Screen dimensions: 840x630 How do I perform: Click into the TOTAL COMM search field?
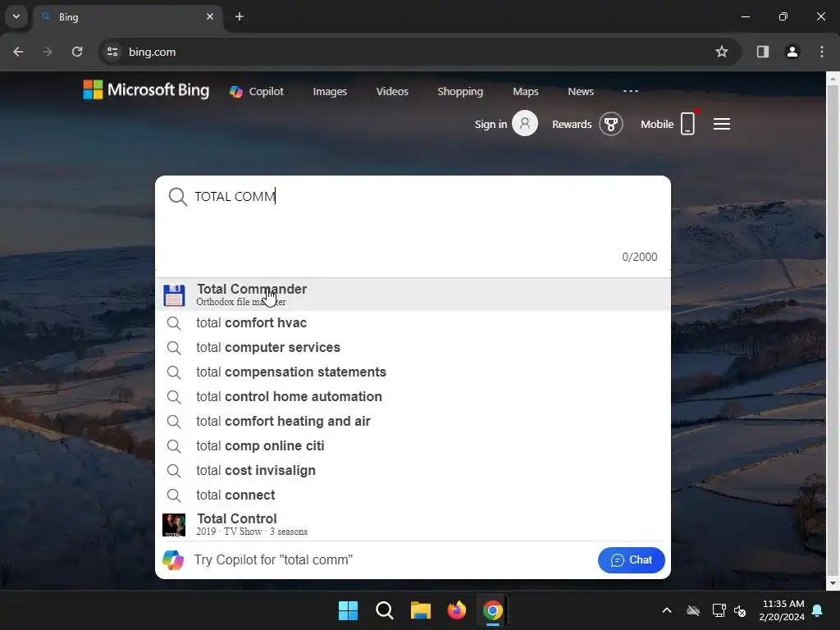tap(413, 197)
